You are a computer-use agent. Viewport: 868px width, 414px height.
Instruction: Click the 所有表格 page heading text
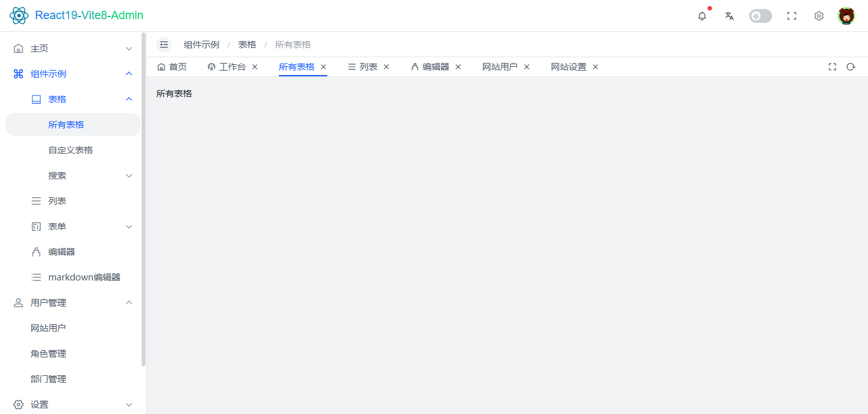coord(174,93)
